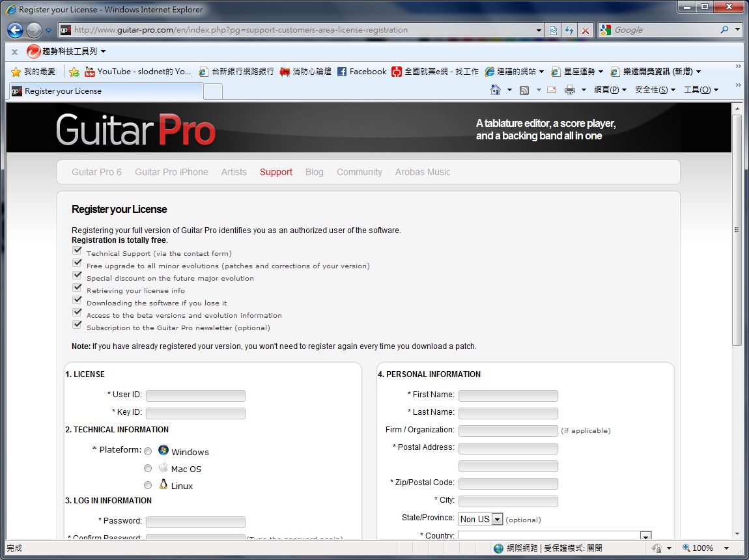Viewport: 749px width, 560px height.
Task: Open the State/Province Non US dropdown
Action: (481, 519)
